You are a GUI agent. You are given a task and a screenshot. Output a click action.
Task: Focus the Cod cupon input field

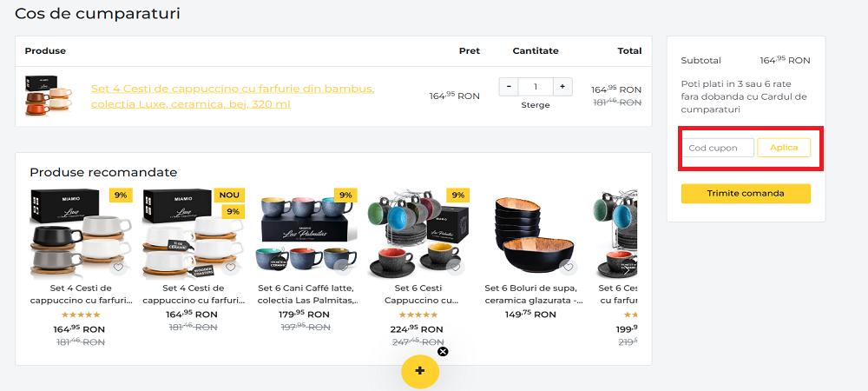pos(717,148)
